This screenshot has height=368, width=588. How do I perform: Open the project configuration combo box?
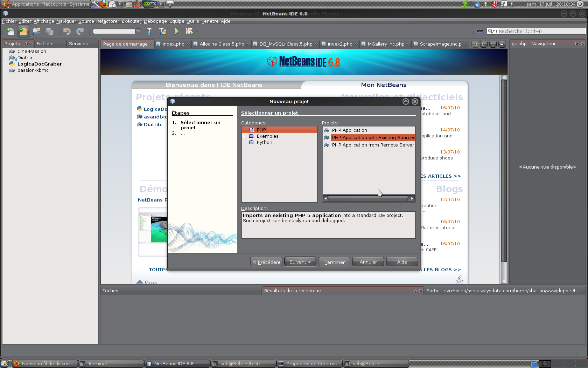click(x=117, y=32)
